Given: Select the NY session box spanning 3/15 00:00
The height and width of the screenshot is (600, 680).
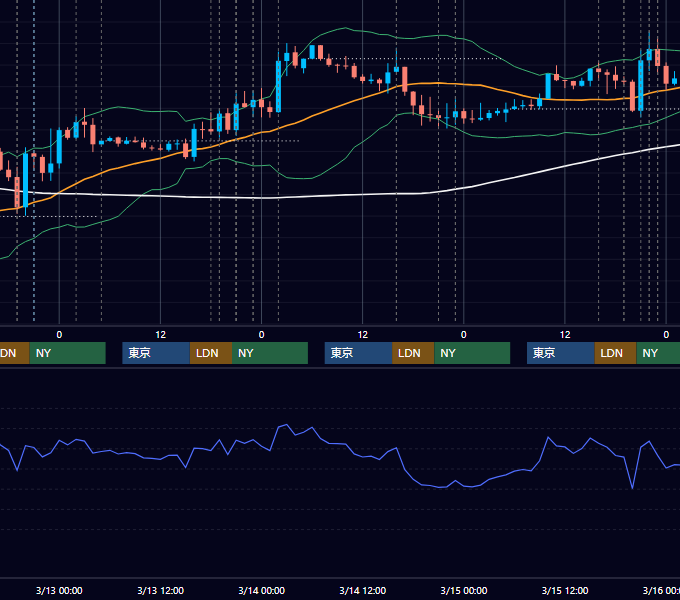Looking at the screenshot, I should click(472, 353).
